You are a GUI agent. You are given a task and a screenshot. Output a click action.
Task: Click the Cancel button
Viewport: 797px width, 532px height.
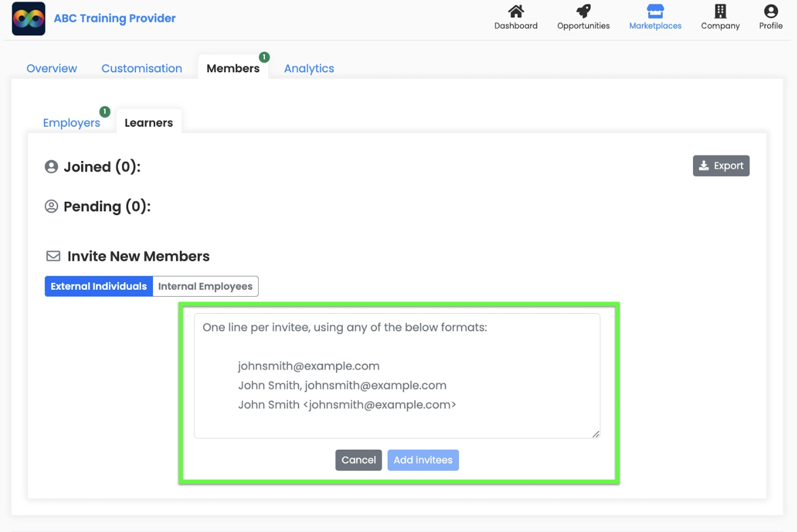point(359,460)
